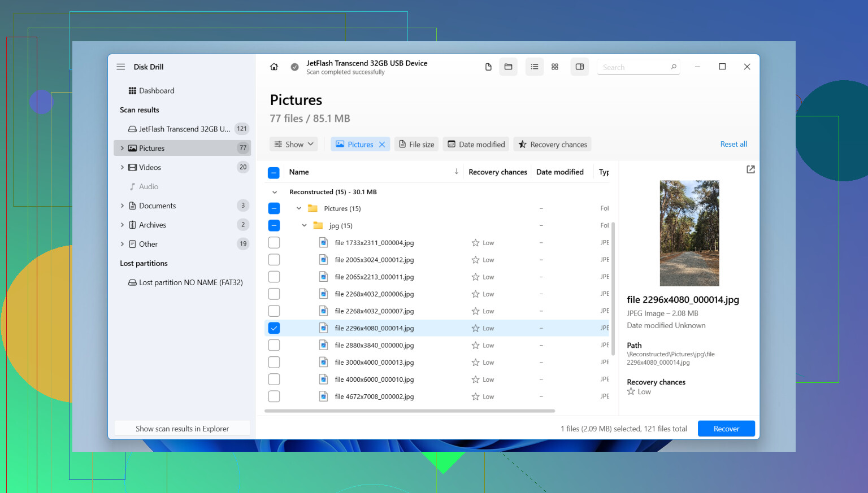Select list view layout icon
This screenshot has width=868, height=493.
pyautogui.click(x=535, y=67)
